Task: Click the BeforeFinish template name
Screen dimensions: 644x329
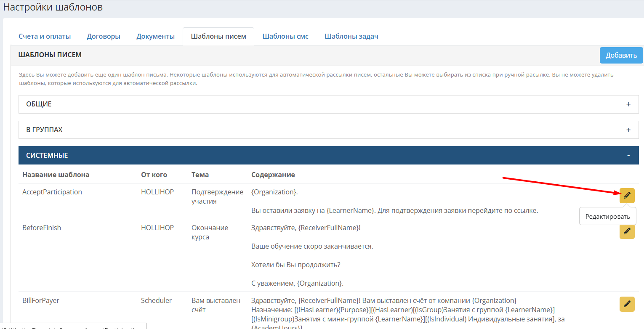Action: (x=42, y=228)
